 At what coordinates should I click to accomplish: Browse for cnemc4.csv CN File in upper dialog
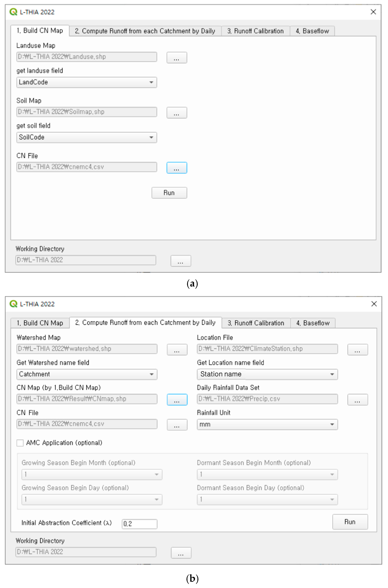(x=176, y=168)
